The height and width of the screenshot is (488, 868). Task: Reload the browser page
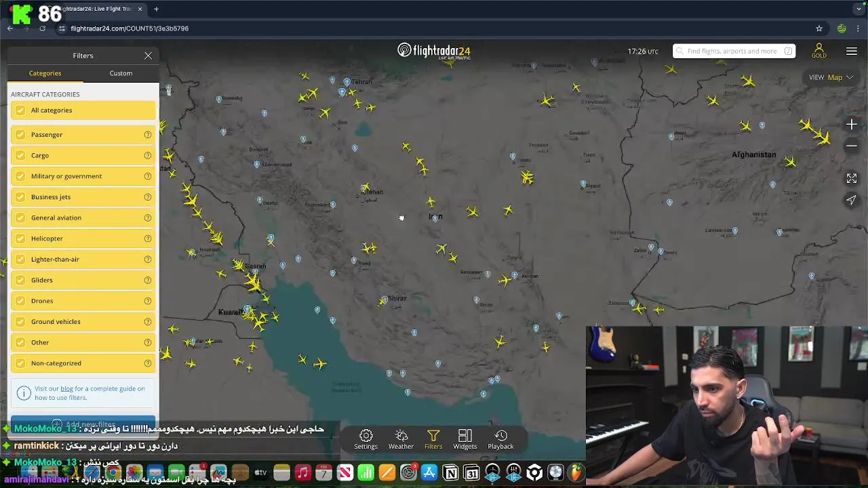tap(42, 28)
